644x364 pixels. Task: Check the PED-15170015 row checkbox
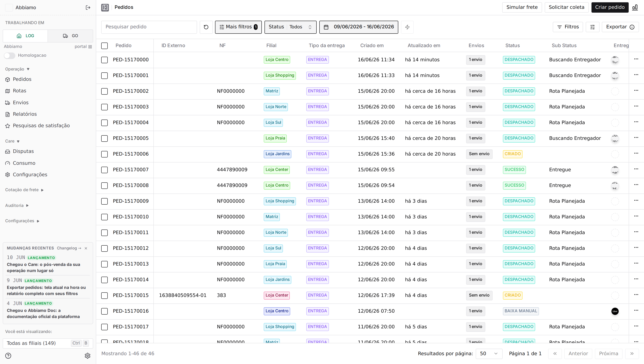tap(104, 295)
